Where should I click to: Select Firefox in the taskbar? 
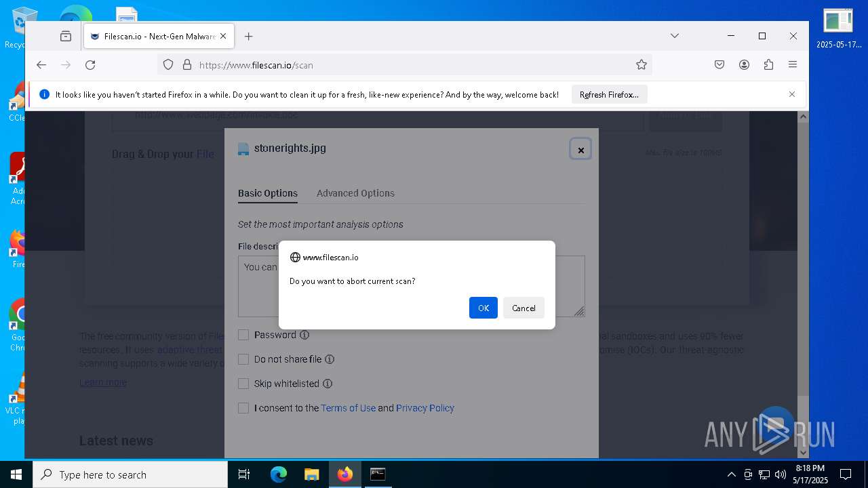[x=345, y=474]
